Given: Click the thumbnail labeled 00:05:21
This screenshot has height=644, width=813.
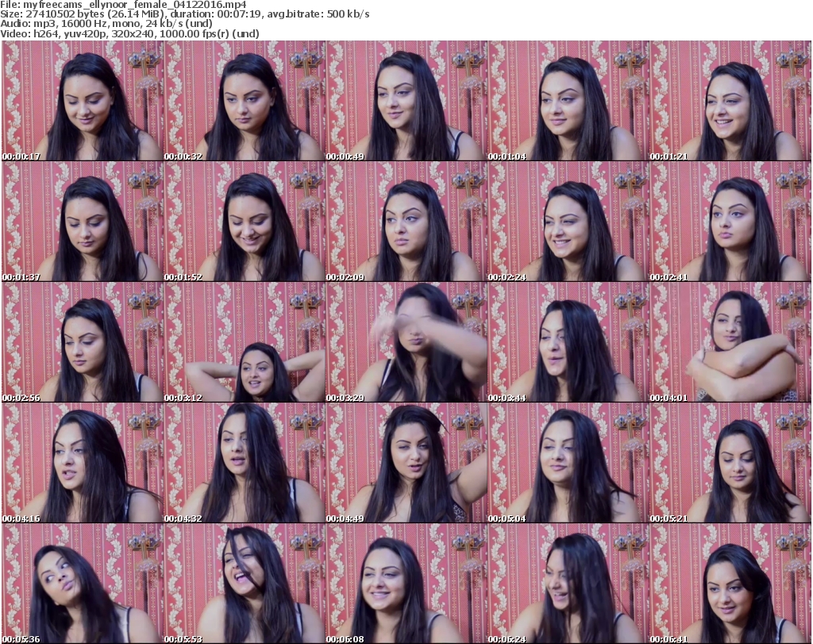Looking at the screenshot, I should click(x=730, y=463).
